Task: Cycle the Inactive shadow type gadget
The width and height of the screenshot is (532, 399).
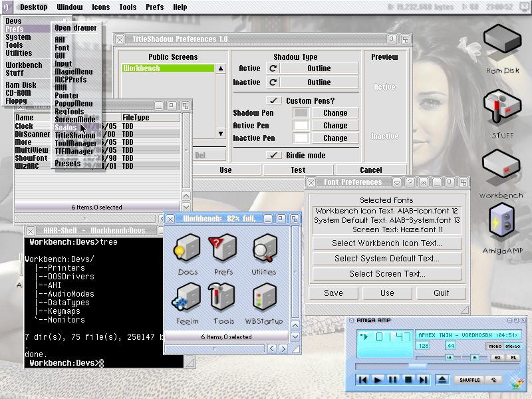Action: [x=312, y=82]
